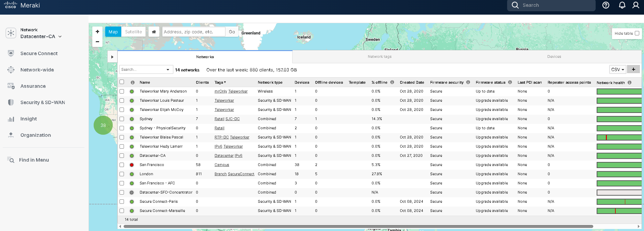Screen dimensions: 644x231
Task: Switch to the Devices tab
Action: click(554, 57)
